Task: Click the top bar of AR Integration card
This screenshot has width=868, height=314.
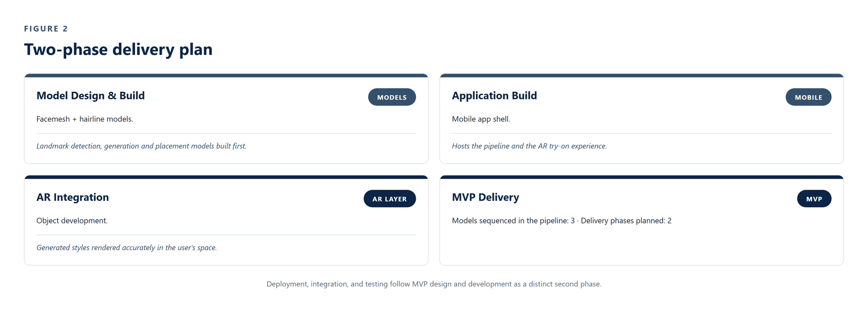Action: tap(226, 177)
